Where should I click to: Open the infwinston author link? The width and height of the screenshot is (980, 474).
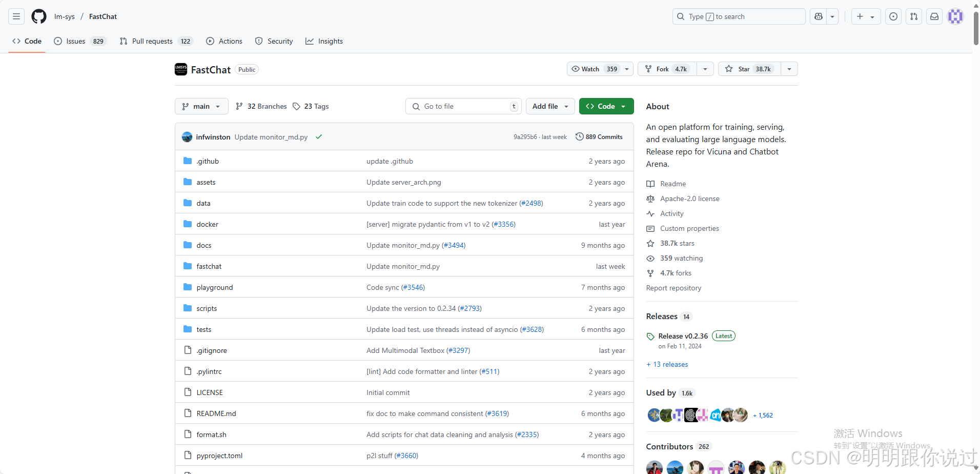tap(213, 137)
